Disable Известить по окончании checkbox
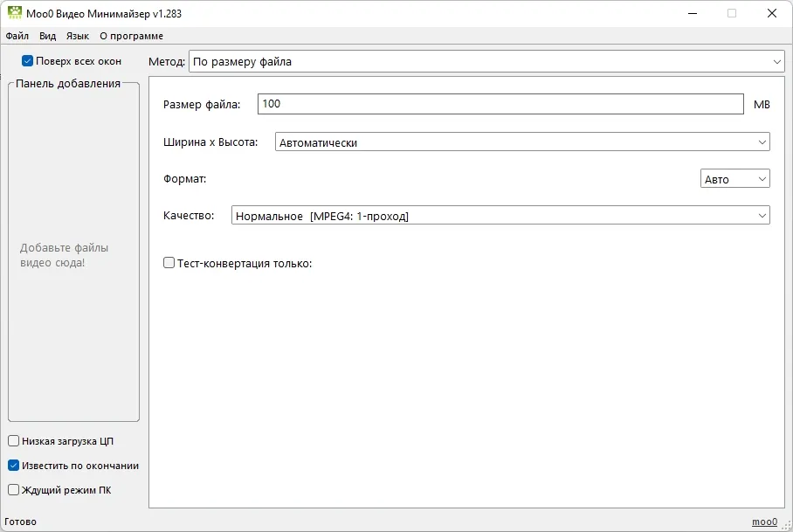Image resolution: width=793 pixels, height=532 pixels. pyautogui.click(x=14, y=466)
